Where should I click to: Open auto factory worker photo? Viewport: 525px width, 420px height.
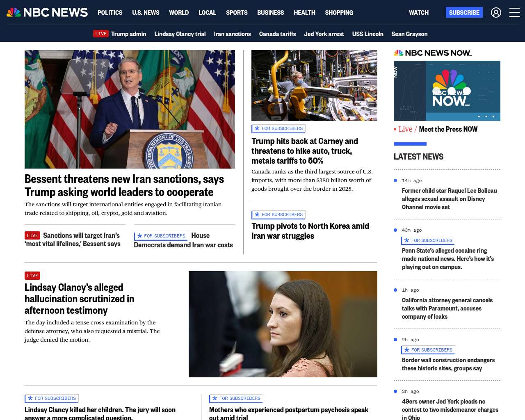tap(314, 86)
